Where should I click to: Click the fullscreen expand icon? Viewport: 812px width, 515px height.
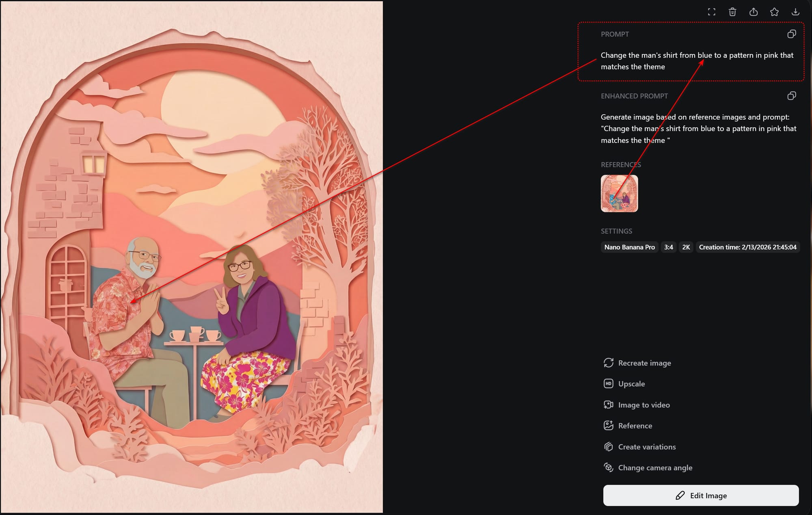pyautogui.click(x=711, y=12)
